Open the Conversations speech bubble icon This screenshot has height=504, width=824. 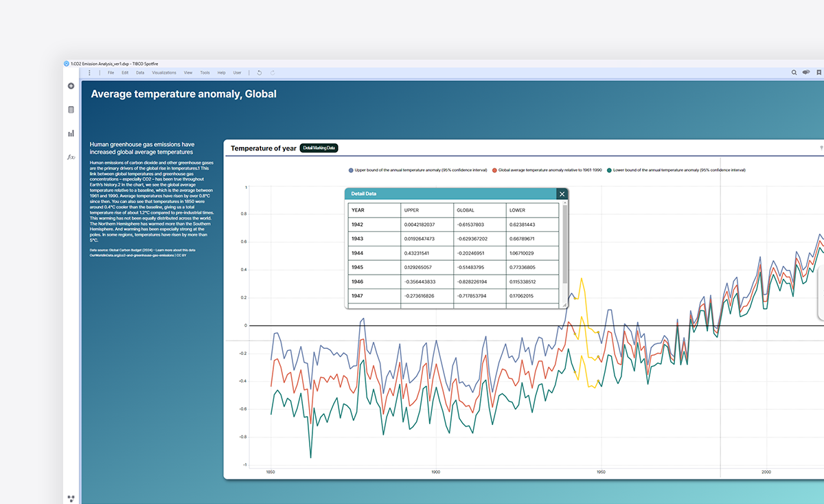(806, 73)
